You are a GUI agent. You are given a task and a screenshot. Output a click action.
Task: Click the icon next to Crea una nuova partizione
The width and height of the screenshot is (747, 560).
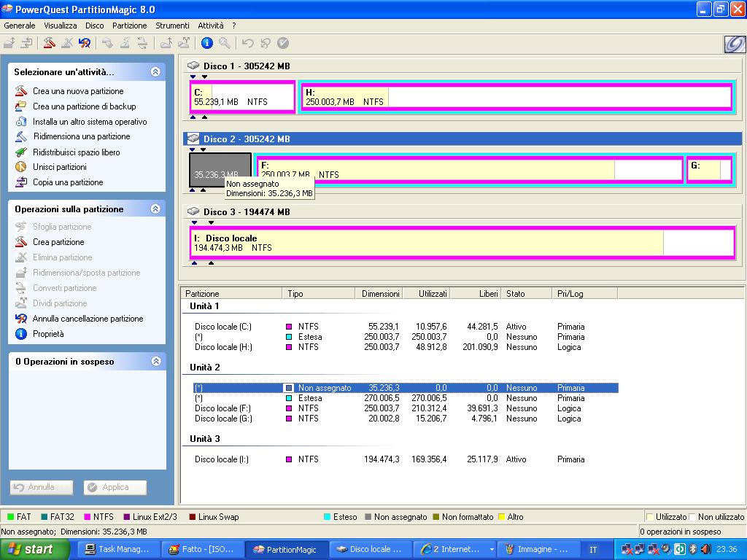coord(21,91)
